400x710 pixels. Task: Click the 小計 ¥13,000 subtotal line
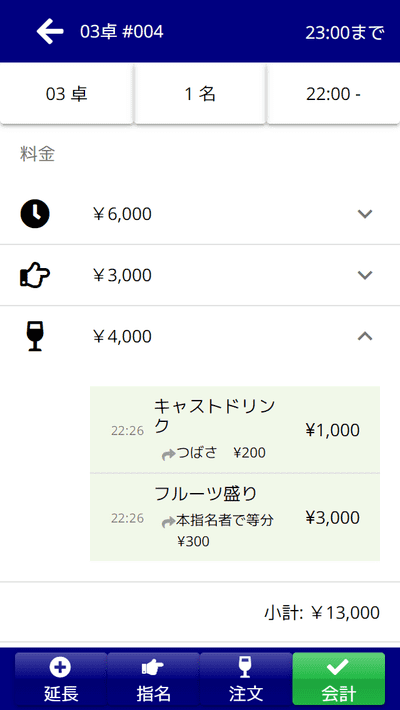coord(322,613)
